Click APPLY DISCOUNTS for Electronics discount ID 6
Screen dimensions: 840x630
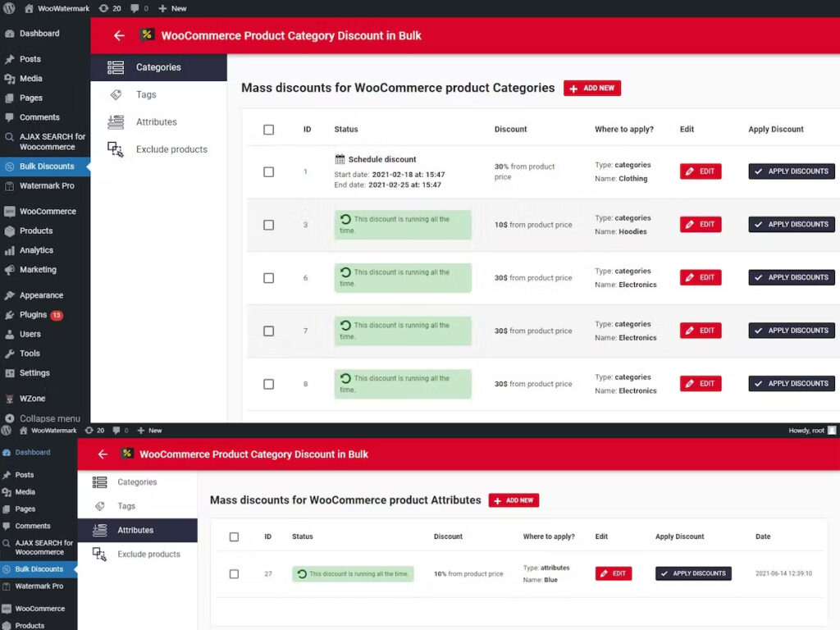pyautogui.click(x=792, y=277)
